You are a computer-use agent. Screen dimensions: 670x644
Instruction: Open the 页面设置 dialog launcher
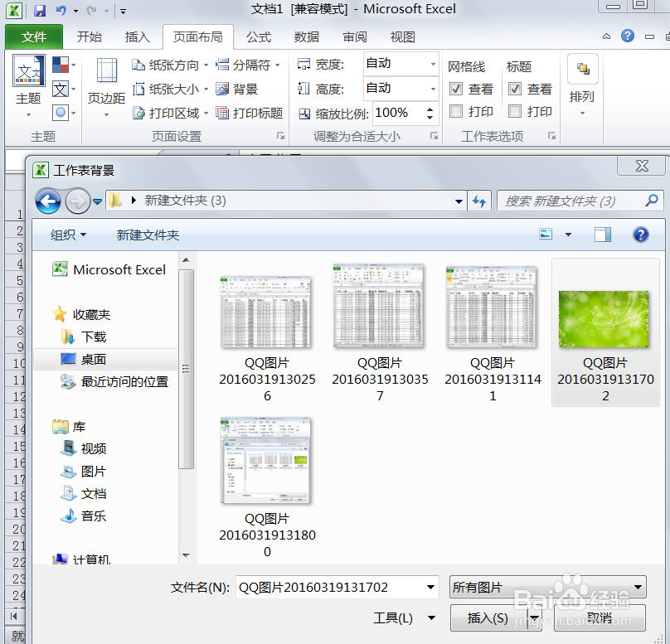tap(280, 136)
